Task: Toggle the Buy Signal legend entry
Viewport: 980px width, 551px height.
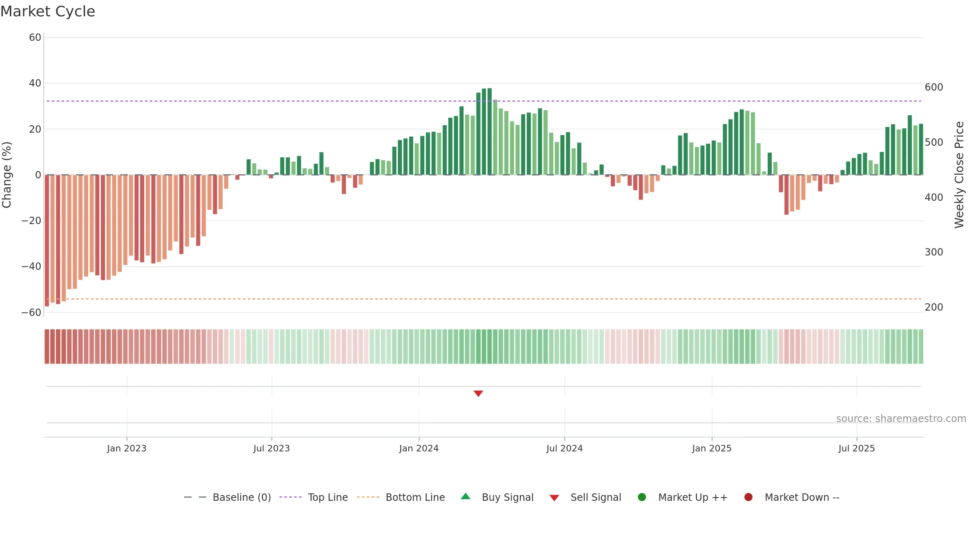Action: [x=497, y=497]
